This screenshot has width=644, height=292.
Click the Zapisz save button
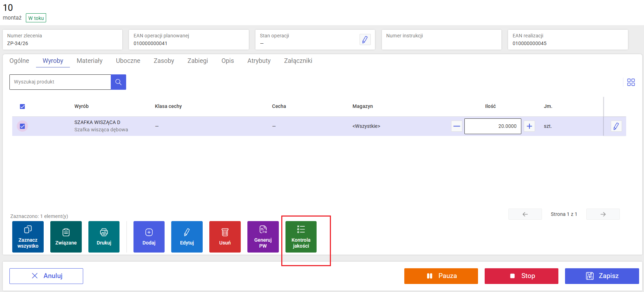tap(602, 276)
